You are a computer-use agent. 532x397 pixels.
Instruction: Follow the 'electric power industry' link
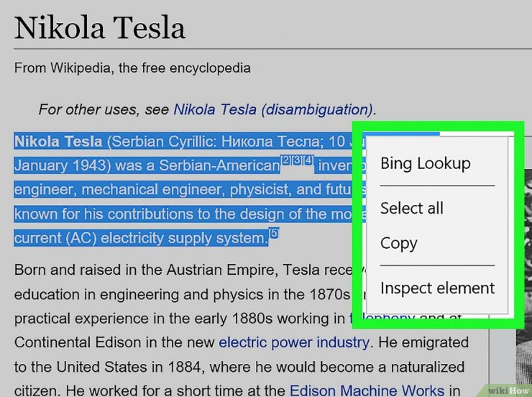tap(293, 342)
